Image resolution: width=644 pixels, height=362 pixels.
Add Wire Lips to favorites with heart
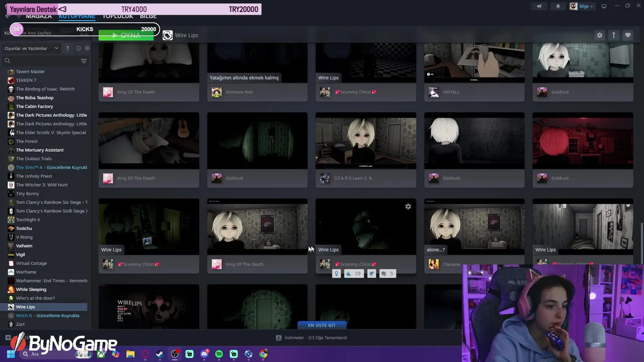pos(628,35)
